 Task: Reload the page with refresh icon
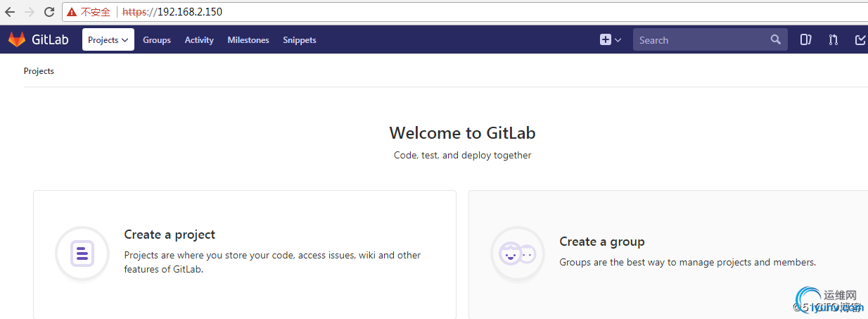(49, 12)
